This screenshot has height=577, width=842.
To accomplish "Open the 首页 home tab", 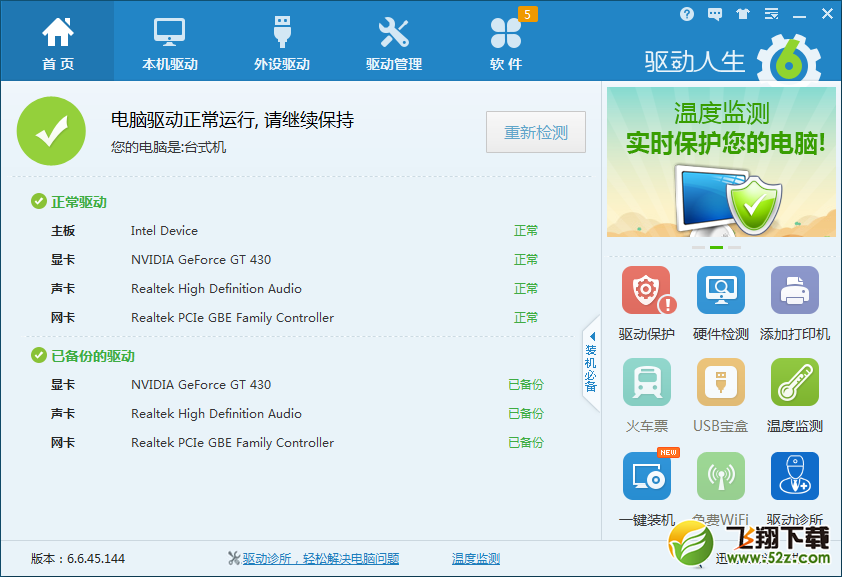I will click(57, 42).
